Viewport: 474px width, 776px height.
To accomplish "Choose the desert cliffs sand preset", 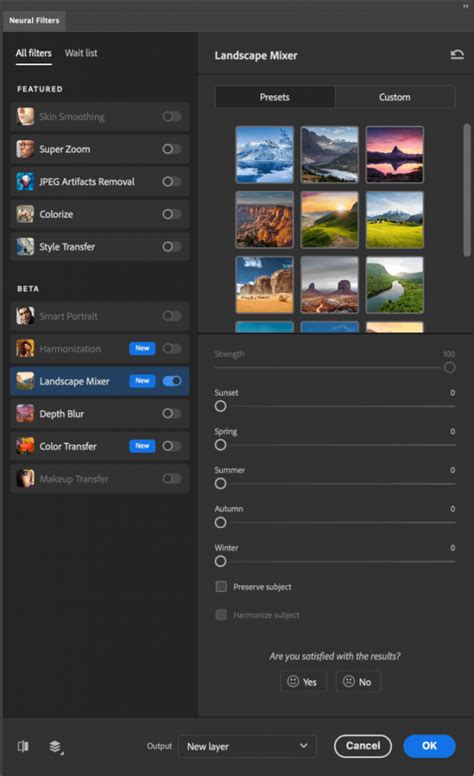I will tap(265, 285).
